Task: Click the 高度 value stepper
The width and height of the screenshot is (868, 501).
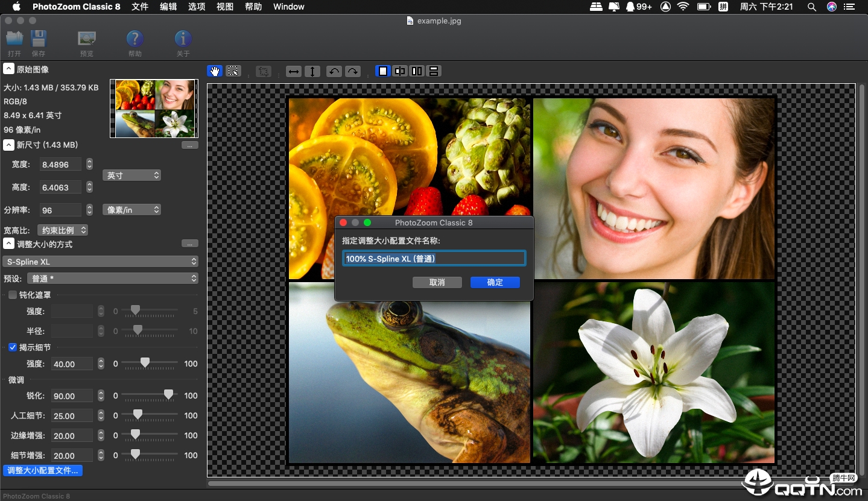Action: 89,187
